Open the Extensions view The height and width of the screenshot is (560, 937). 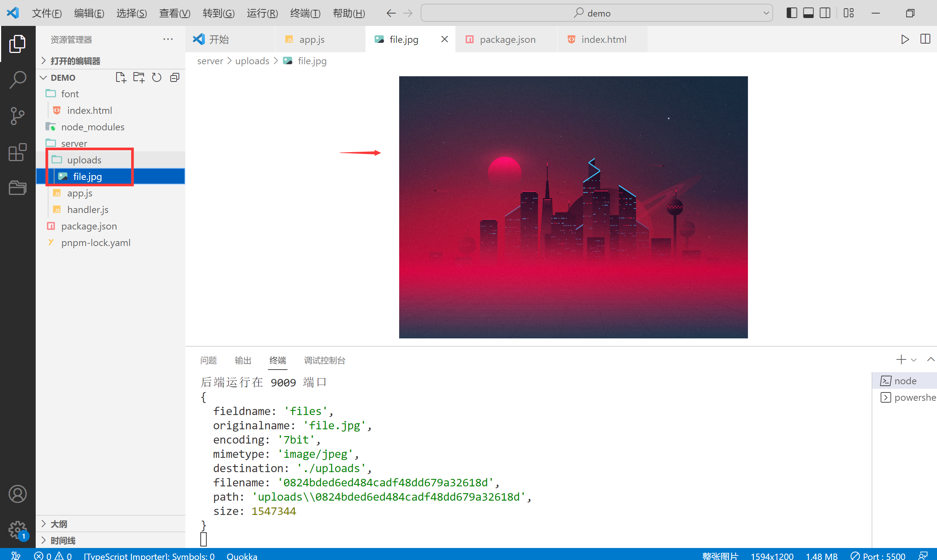point(17,152)
